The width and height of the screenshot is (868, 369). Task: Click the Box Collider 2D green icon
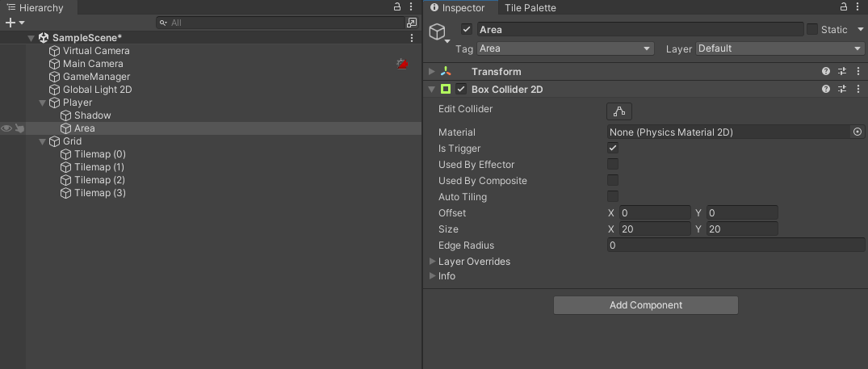click(446, 89)
